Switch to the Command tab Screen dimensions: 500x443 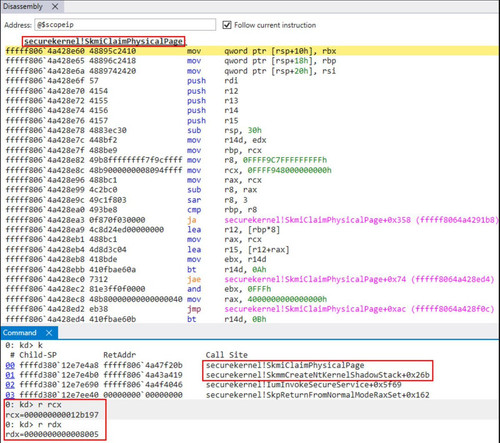20,333
